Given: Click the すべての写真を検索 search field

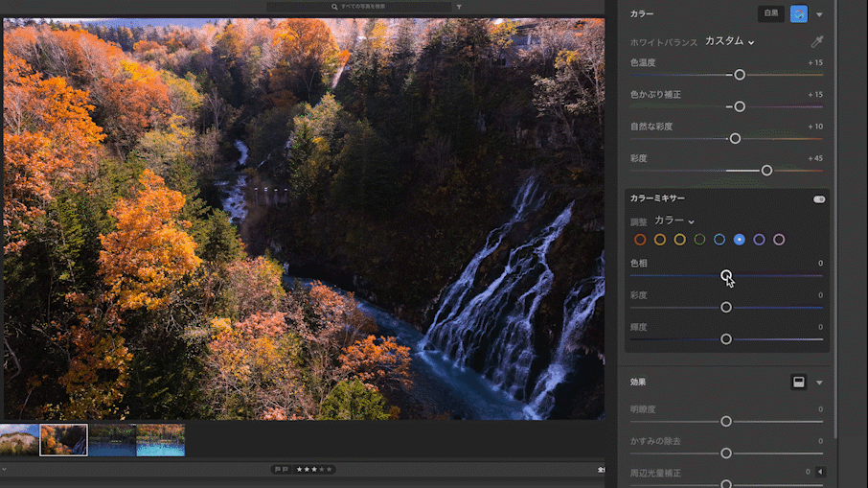Looking at the screenshot, I should 358,7.
